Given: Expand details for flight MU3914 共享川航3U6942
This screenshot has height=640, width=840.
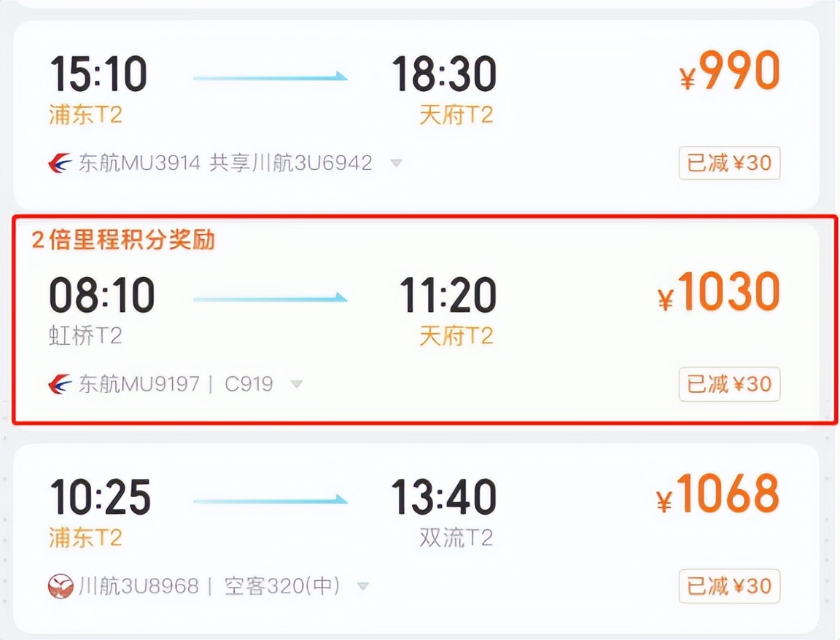Looking at the screenshot, I should click(x=396, y=164).
